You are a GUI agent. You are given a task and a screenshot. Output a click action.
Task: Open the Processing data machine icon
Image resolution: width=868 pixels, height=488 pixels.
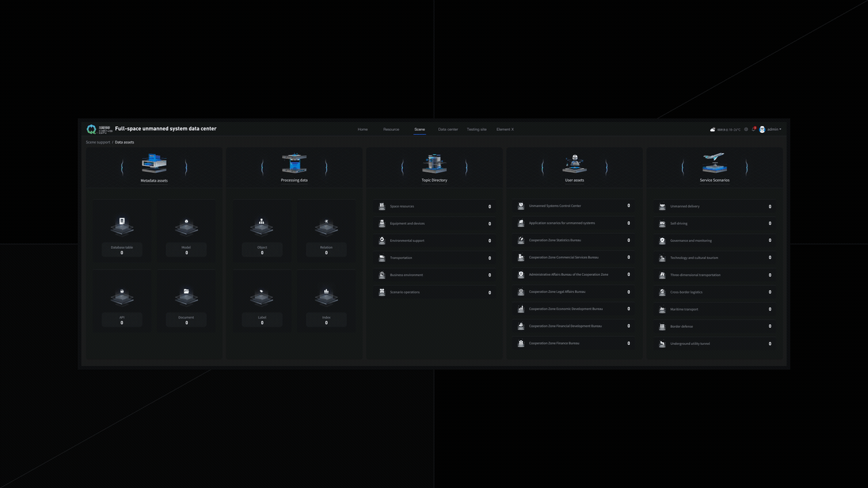[x=294, y=163]
